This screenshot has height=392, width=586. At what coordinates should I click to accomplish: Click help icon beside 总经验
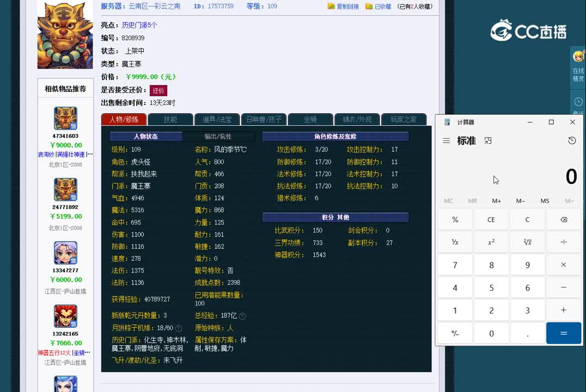(x=242, y=316)
